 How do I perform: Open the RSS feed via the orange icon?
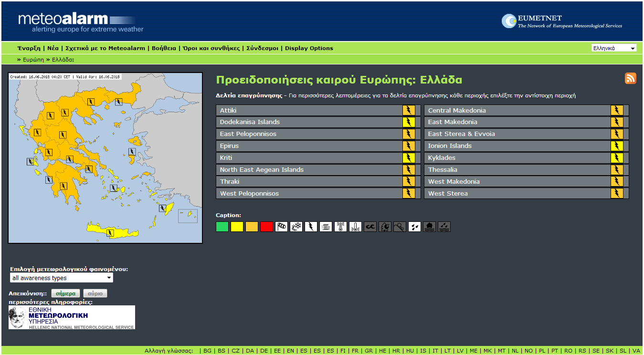tap(630, 78)
